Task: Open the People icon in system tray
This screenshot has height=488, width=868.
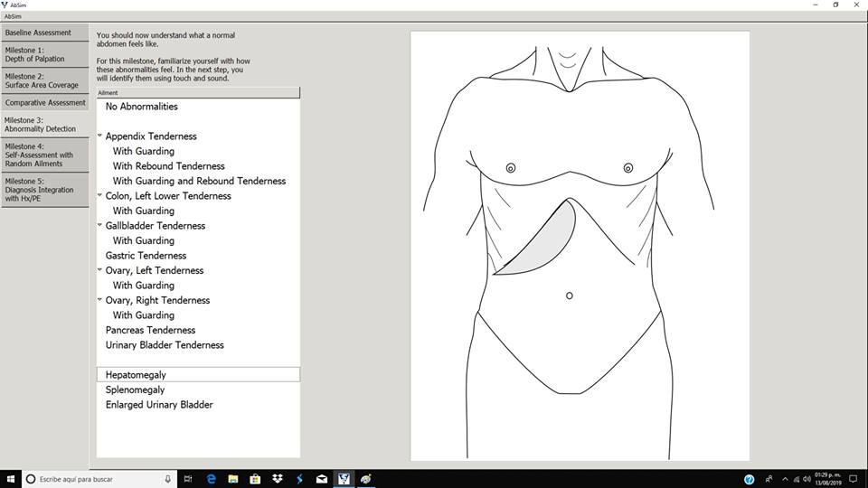Action: click(x=769, y=479)
